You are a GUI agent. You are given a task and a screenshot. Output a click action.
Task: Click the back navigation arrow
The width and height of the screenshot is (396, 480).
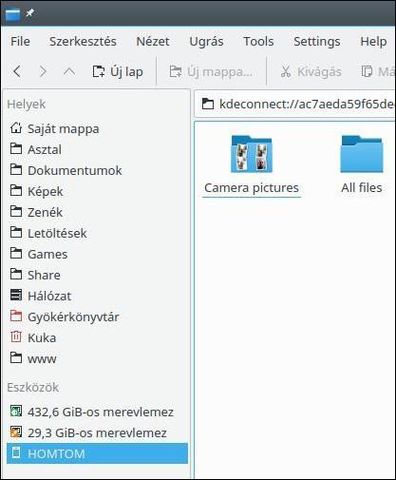17,71
